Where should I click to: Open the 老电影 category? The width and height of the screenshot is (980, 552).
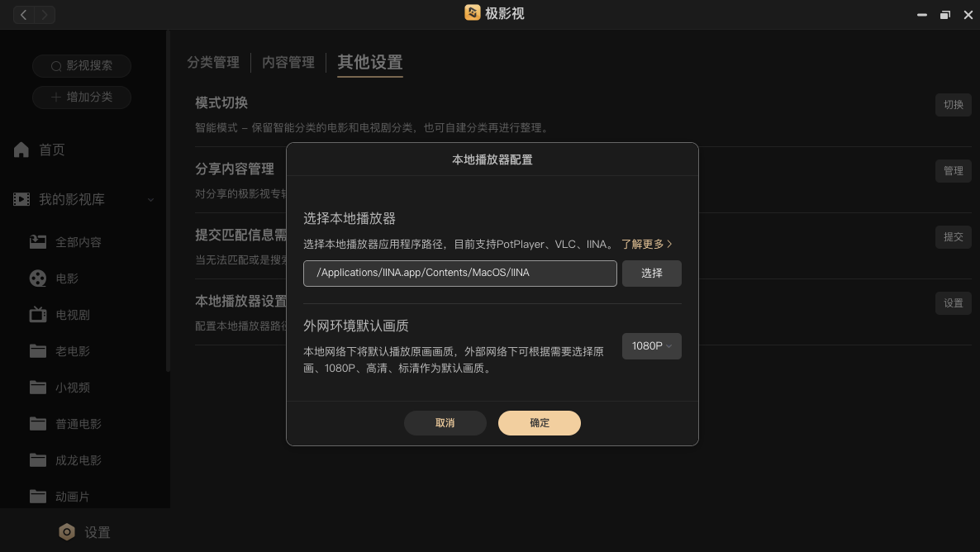(73, 350)
